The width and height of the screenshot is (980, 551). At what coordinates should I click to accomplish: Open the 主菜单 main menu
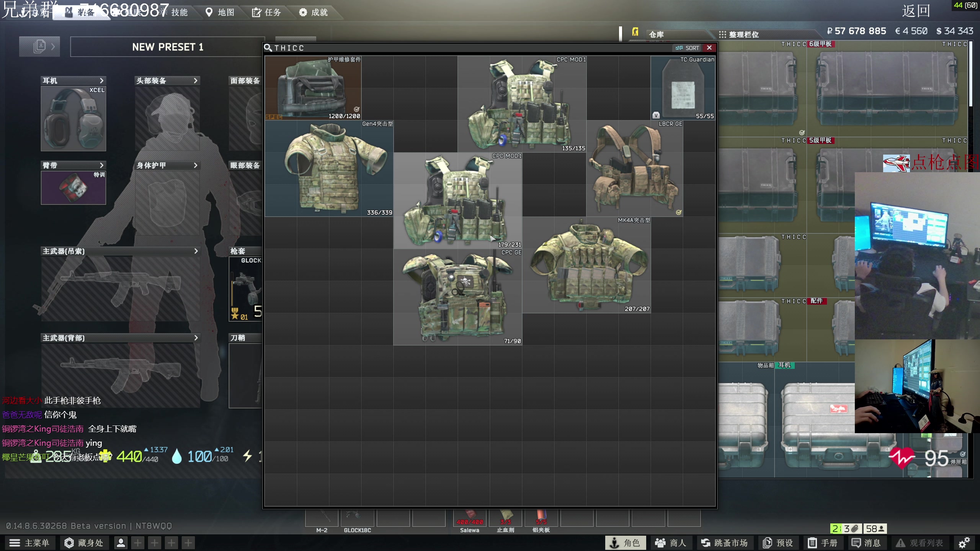tap(29, 543)
